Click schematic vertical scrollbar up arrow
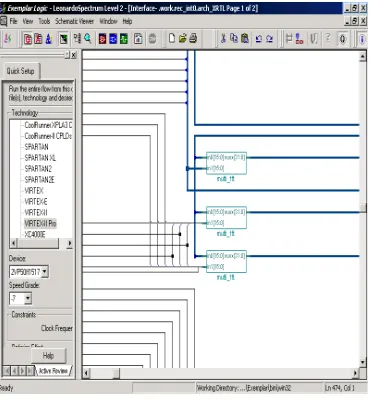Image resolution: width=370 pixels, height=400 pixels. [x=363, y=57]
